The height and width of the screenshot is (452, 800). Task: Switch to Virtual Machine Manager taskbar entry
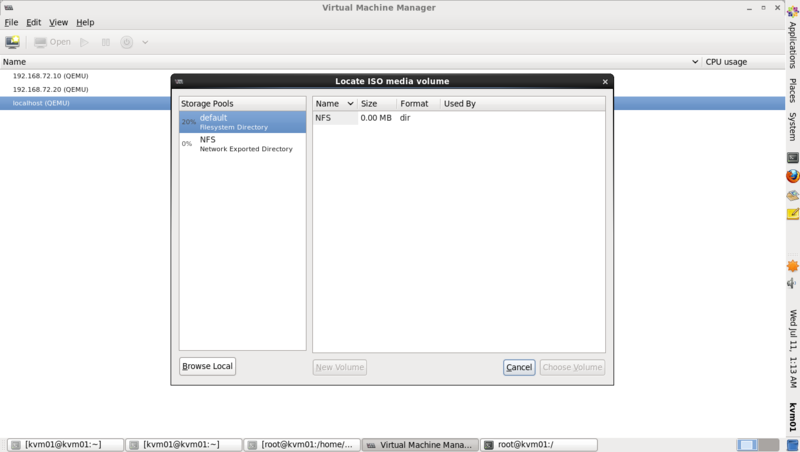coord(420,445)
